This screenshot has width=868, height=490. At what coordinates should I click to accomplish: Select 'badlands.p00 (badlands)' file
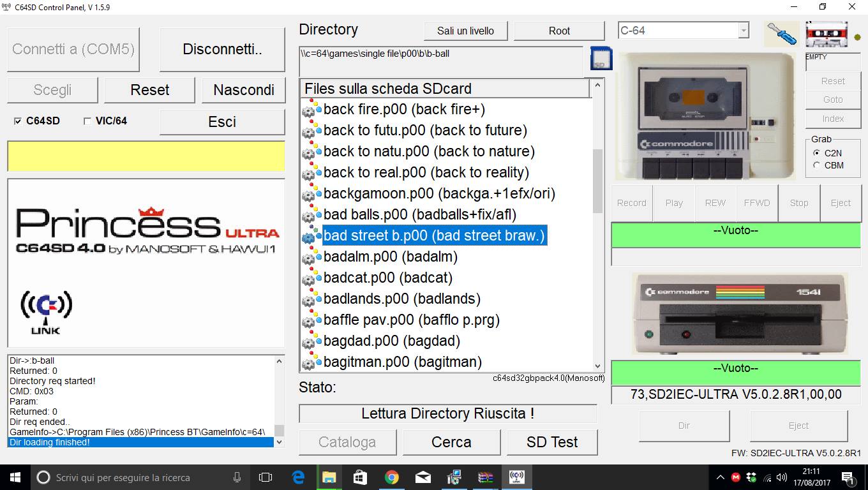402,299
